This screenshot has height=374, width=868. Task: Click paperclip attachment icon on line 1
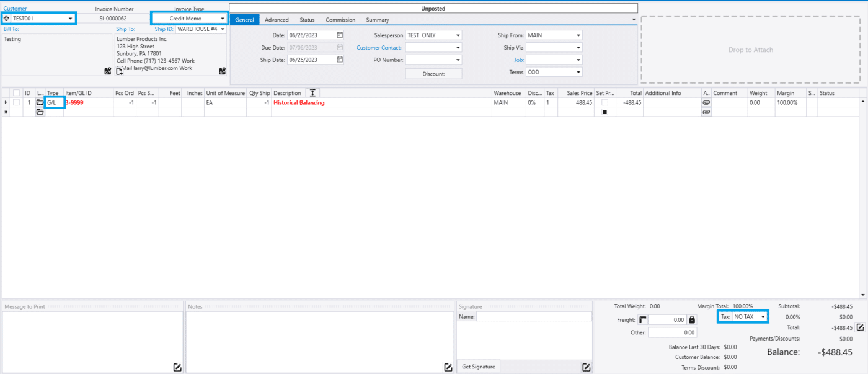pos(706,102)
